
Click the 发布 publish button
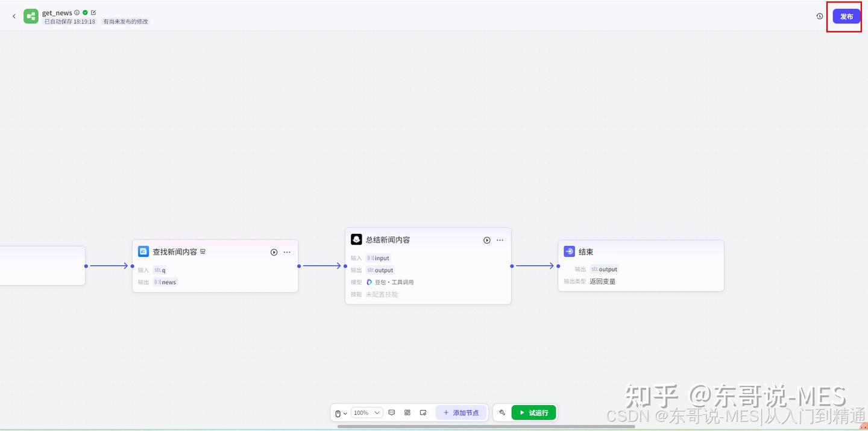point(846,16)
